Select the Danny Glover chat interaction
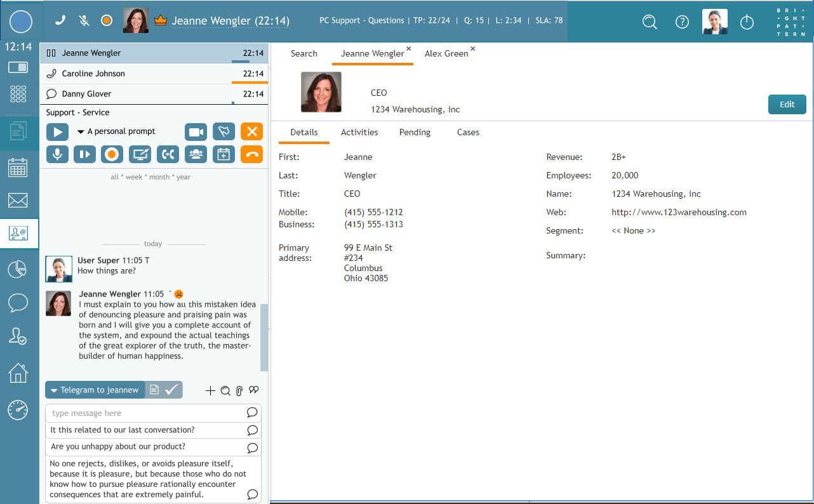Viewport: 814px width, 504px height. (x=154, y=94)
